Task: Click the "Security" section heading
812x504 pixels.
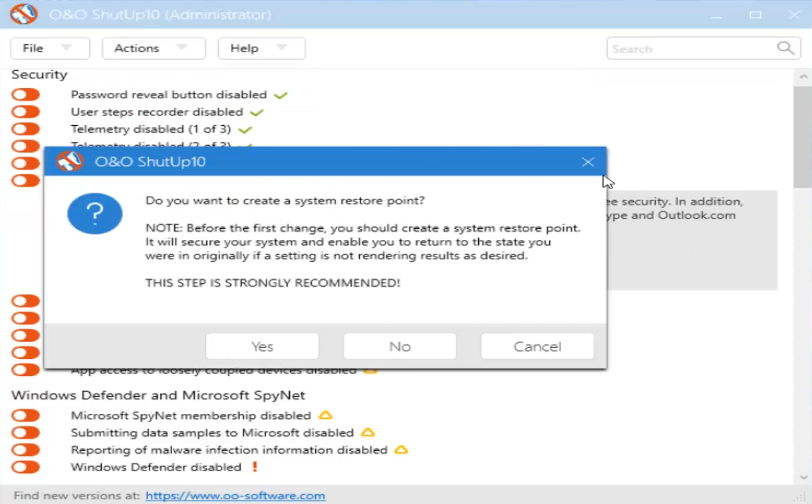Action: (39, 74)
